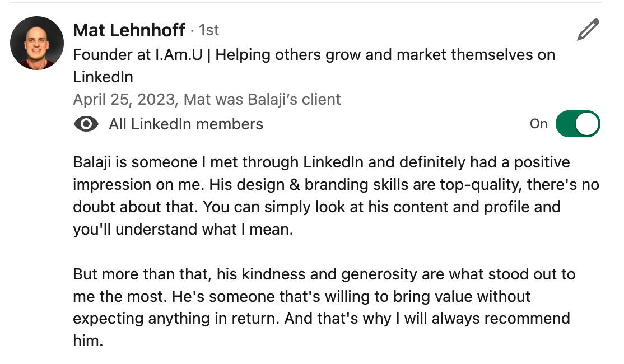Click the final word "him."

(x=88, y=340)
